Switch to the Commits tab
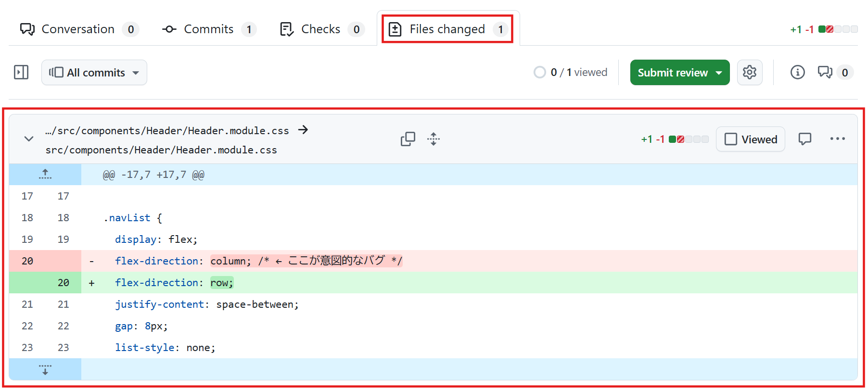The image size is (868, 390). point(209,29)
